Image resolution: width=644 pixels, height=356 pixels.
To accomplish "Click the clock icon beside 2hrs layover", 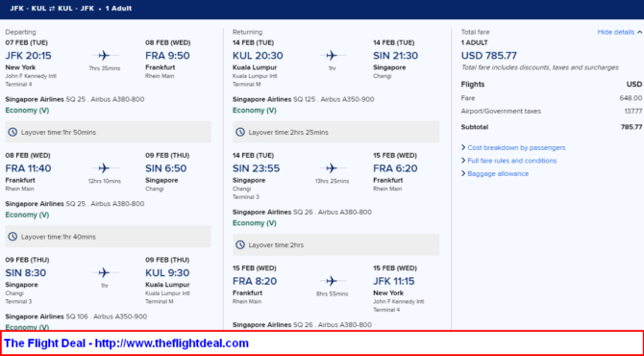I will [240, 245].
